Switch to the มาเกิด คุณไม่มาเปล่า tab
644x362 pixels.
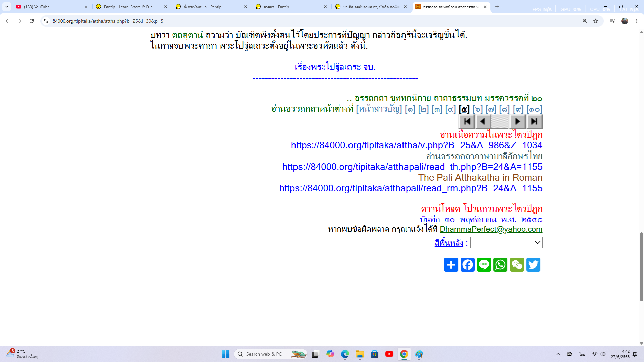[x=371, y=7]
